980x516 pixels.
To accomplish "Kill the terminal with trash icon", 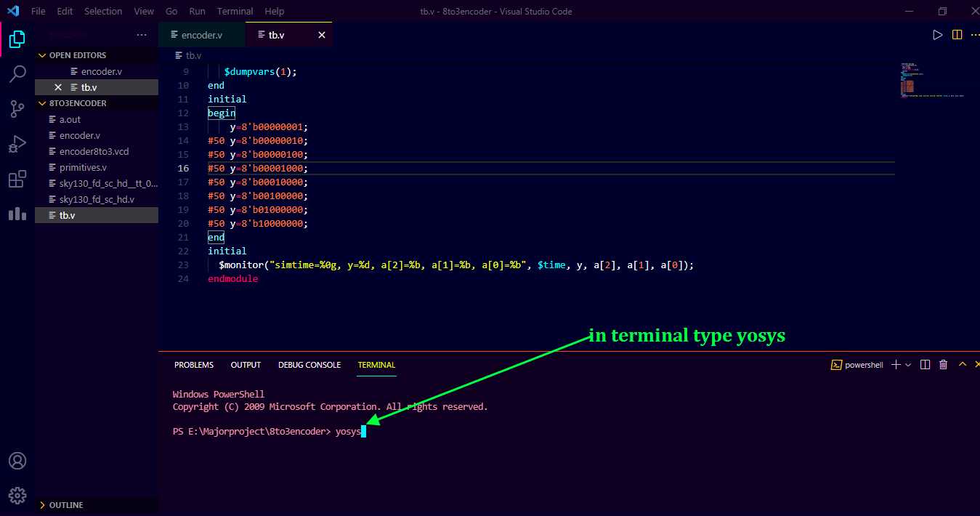I will [943, 365].
